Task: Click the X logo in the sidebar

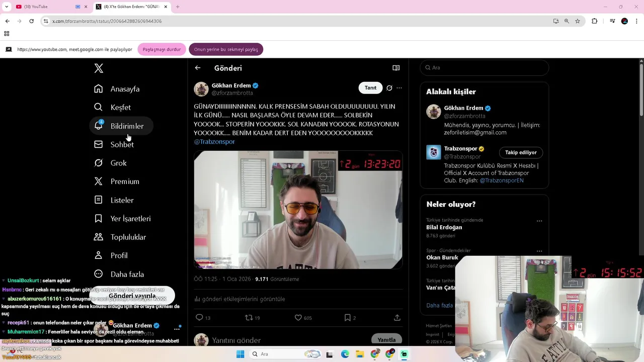Action: (x=99, y=68)
